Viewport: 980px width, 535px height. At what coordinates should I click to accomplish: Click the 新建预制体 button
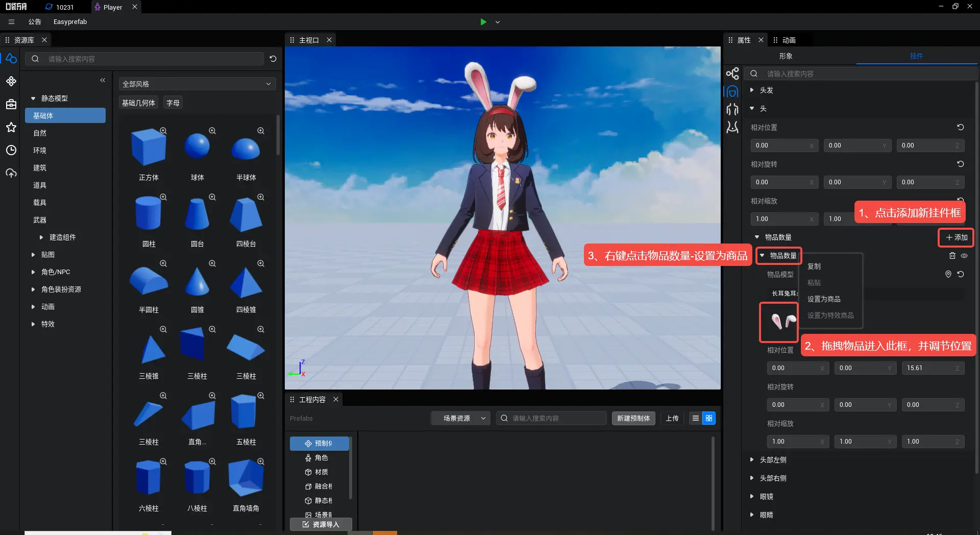pyautogui.click(x=633, y=418)
